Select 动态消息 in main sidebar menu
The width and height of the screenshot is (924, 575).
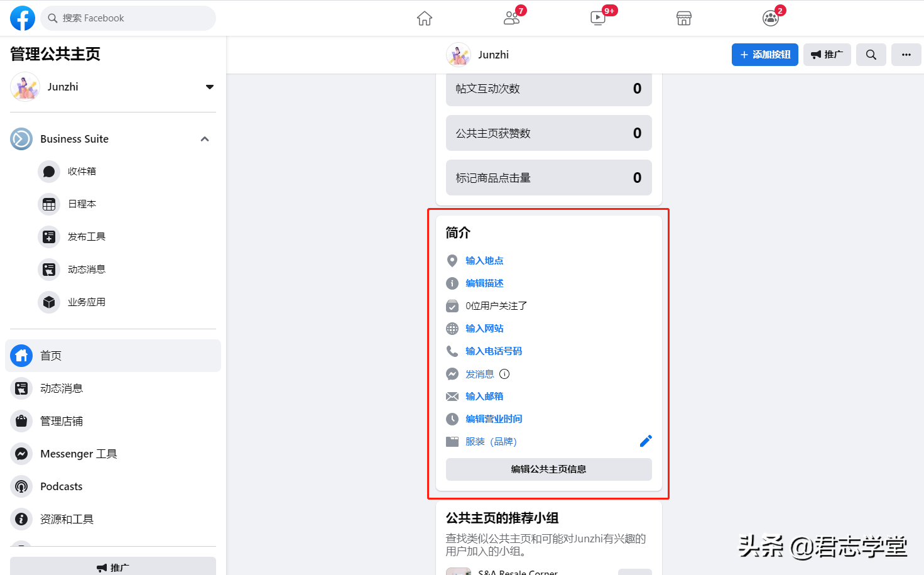point(113,388)
